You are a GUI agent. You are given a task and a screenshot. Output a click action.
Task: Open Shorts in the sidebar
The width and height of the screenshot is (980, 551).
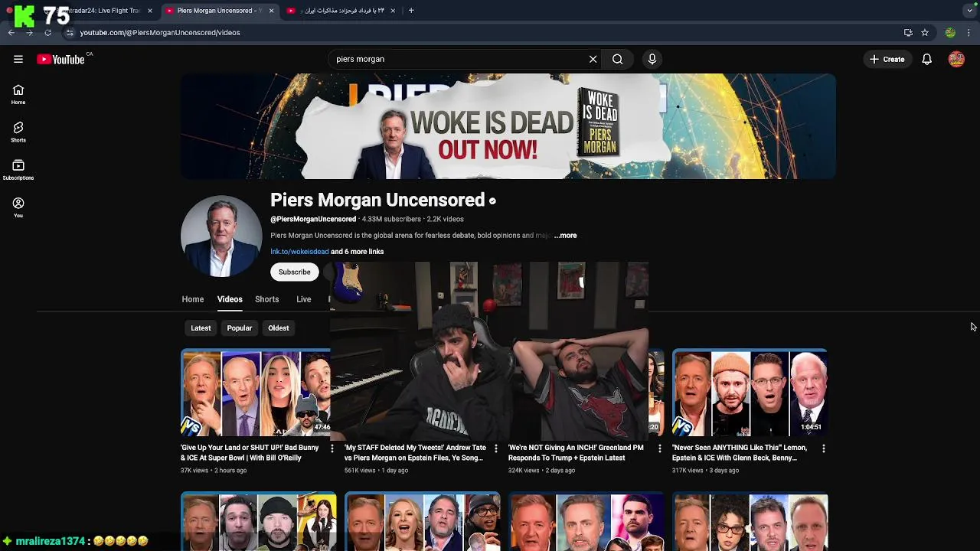tap(18, 132)
